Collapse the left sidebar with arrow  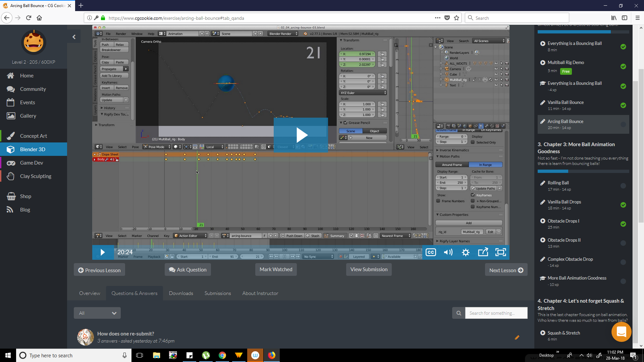tap(74, 37)
